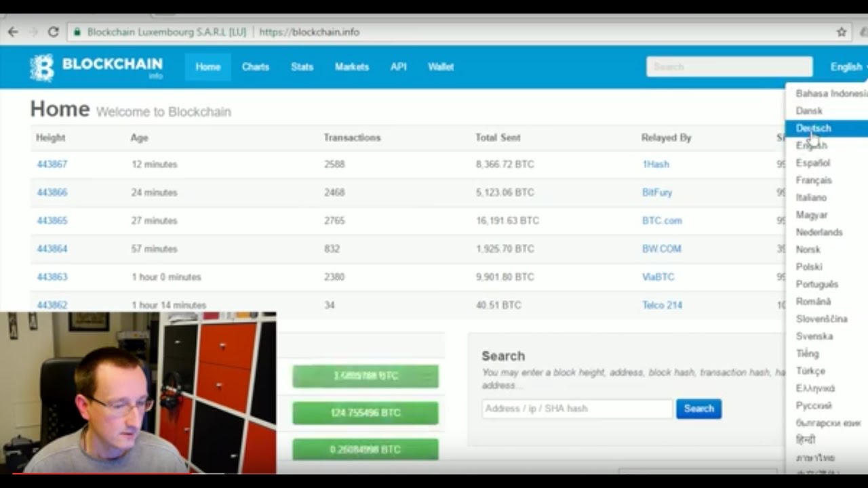Open the BTC.com relay link
This screenshot has height=488, width=868.
662,221
